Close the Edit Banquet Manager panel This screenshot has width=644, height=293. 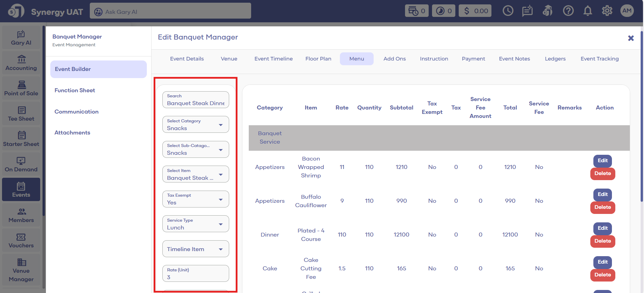630,38
